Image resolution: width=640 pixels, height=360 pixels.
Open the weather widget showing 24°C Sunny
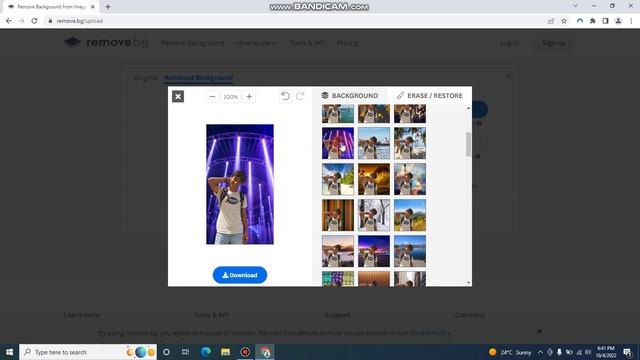(x=510, y=352)
